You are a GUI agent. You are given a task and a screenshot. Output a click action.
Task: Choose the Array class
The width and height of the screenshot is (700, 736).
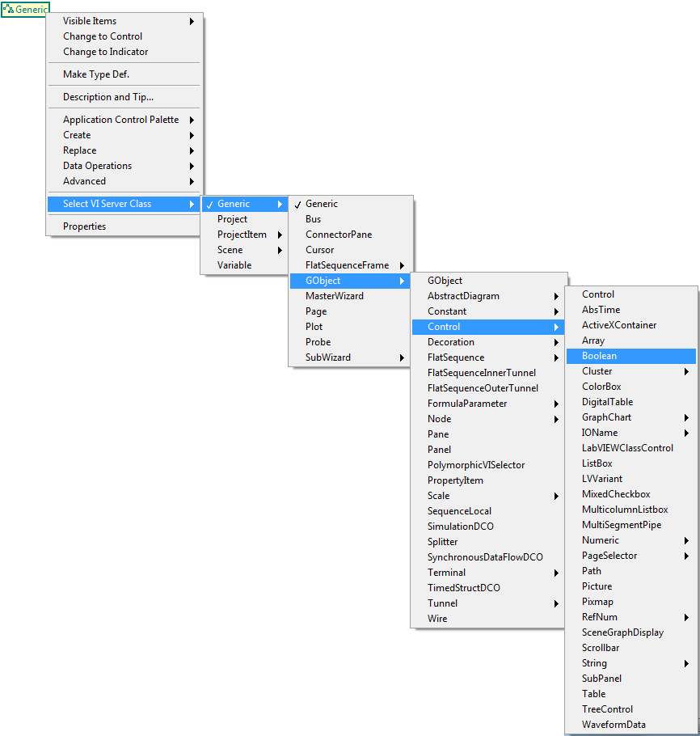(631, 341)
